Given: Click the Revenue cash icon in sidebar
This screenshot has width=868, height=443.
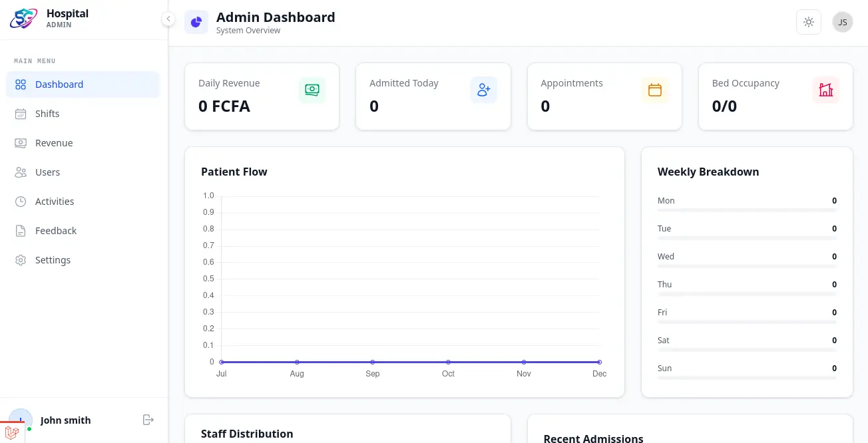Looking at the screenshot, I should 21,143.
